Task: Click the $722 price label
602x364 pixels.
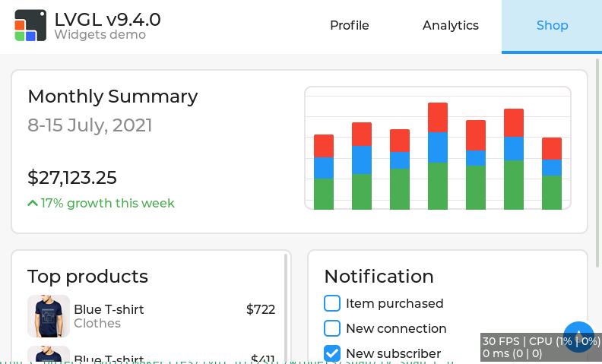Action: coord(260,309)
